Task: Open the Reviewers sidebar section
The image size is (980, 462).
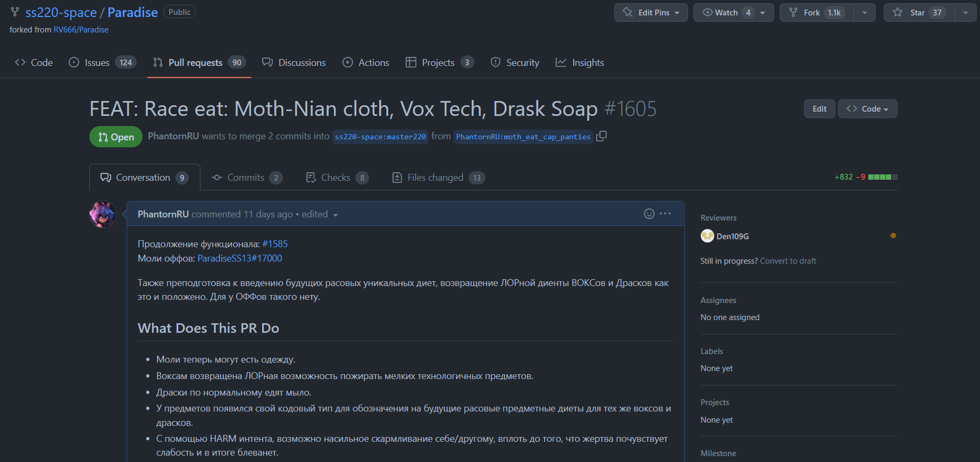Action: pos(718,218)
